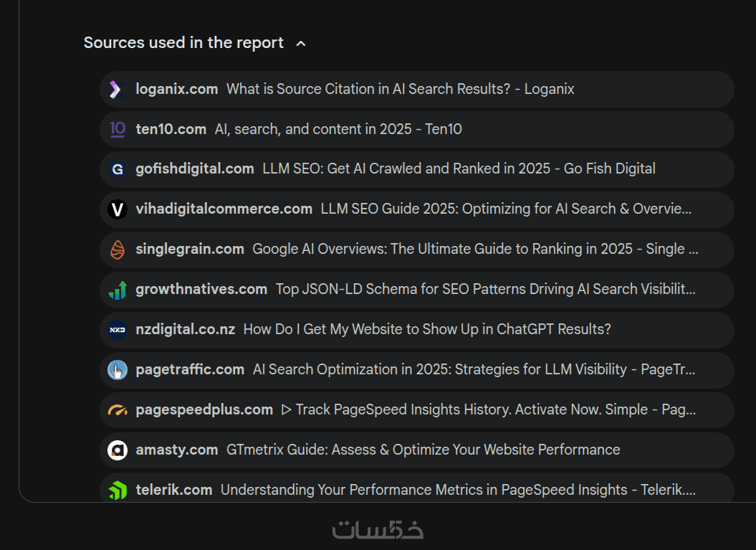Click the PageTraffic favicon
Viewport: 756px width, 550px height.
(x=117, y=370)
